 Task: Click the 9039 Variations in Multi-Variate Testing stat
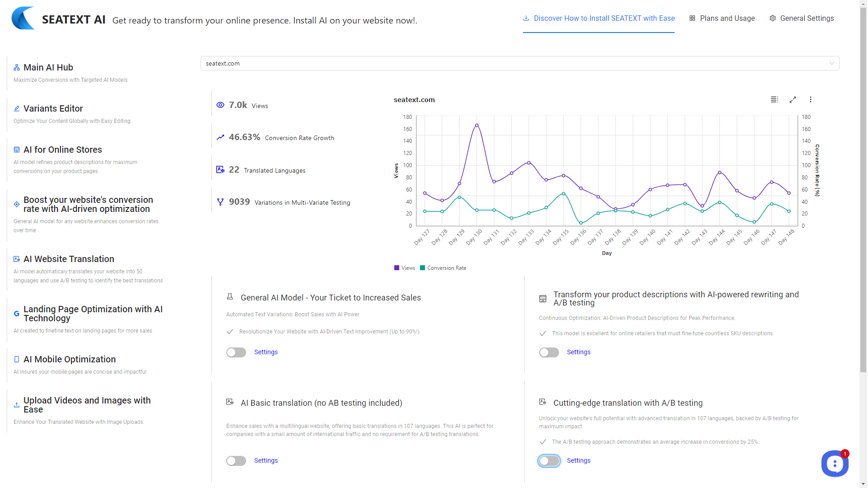pyautogui.click(x=284, y=202)
